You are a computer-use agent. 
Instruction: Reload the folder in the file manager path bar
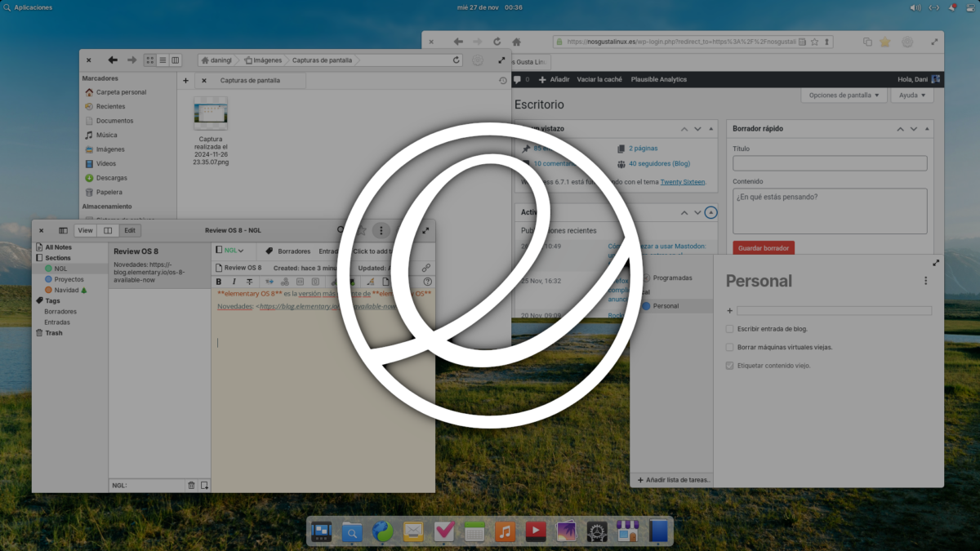click(x=457, y=60)
